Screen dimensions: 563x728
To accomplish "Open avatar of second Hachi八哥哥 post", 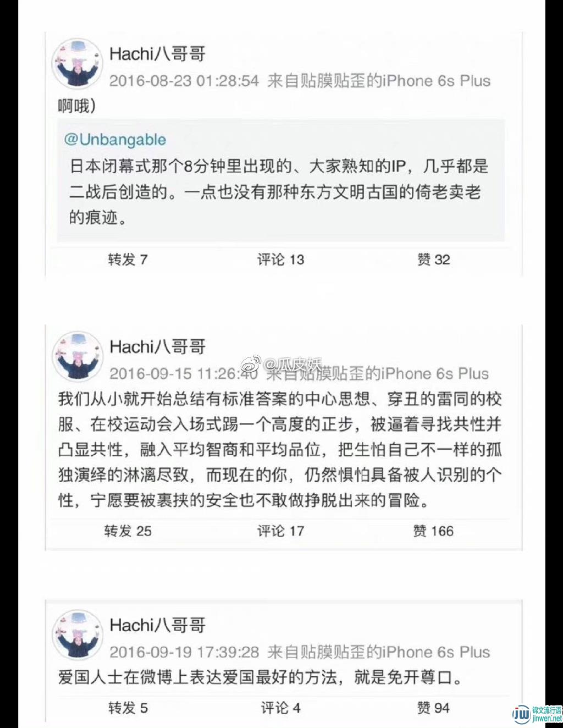I will 78,356.
